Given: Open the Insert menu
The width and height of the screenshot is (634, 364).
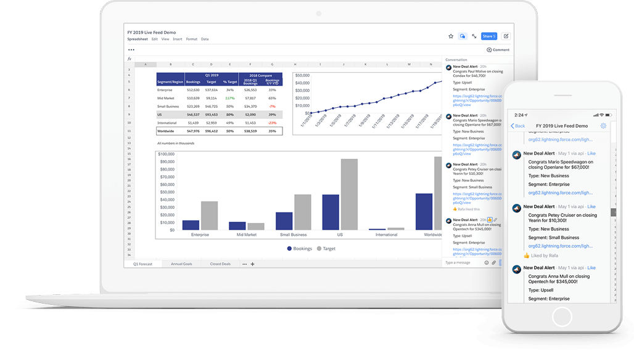Looking at the screenshot, I should [178, 39].
